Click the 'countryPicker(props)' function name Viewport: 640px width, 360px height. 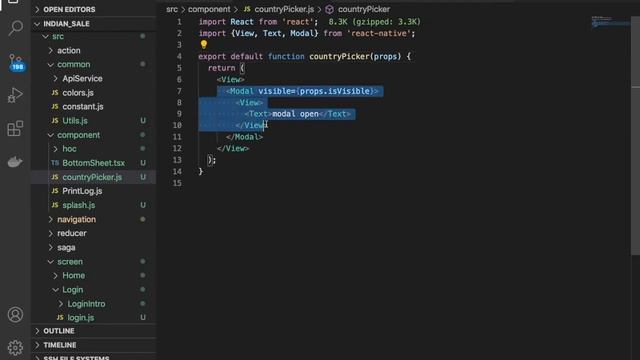coord(355,56)
